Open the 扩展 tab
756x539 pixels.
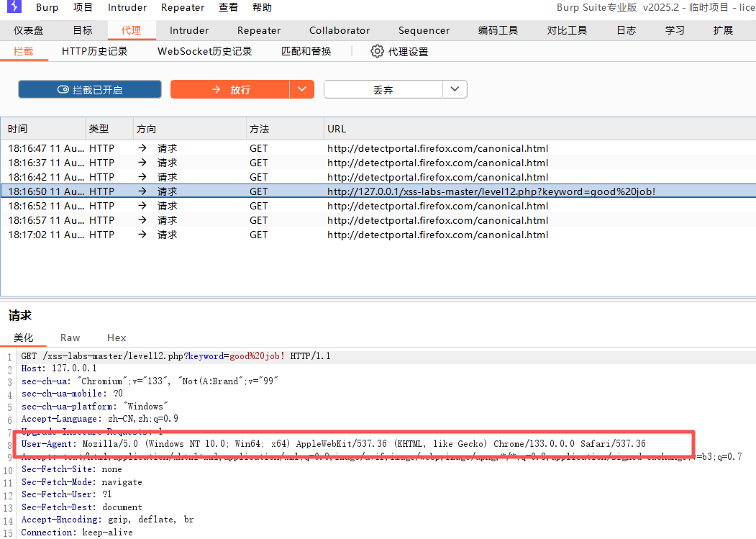(x=723, y=30)
